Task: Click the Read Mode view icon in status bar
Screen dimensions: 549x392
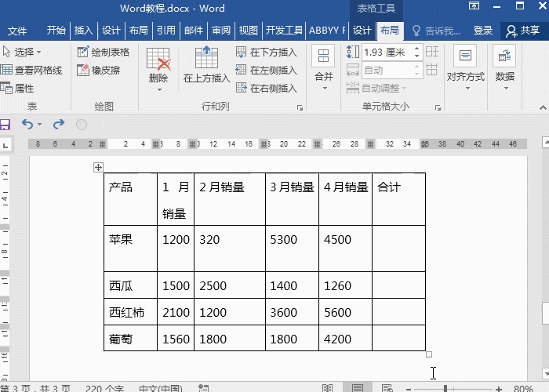Action: click(327, 388)
